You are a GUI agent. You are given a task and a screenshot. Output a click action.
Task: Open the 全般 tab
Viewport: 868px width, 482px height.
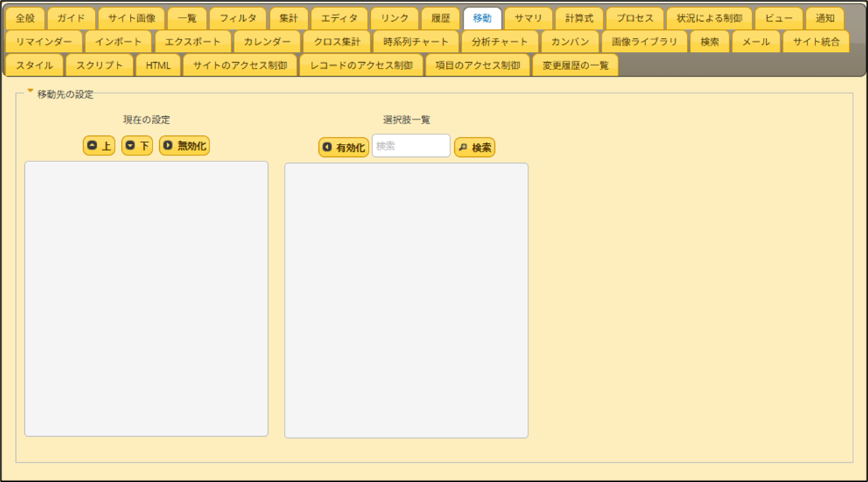pyautogui.click(x=25, y=18)
